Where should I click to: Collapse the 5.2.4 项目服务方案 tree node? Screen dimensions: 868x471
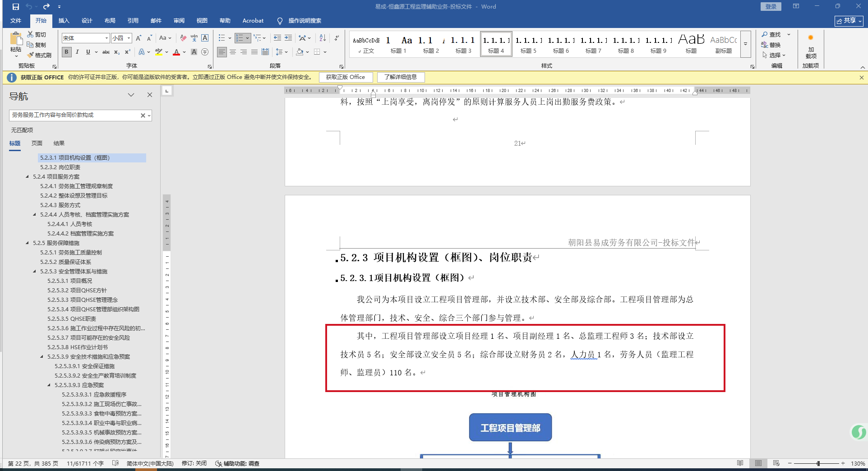click(x=27, y=176)
